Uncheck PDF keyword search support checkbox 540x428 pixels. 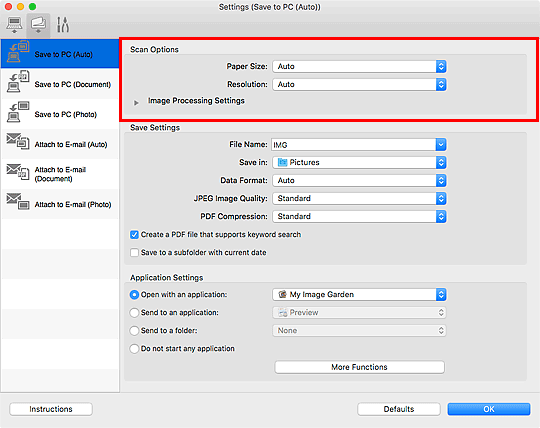(134, 235)
